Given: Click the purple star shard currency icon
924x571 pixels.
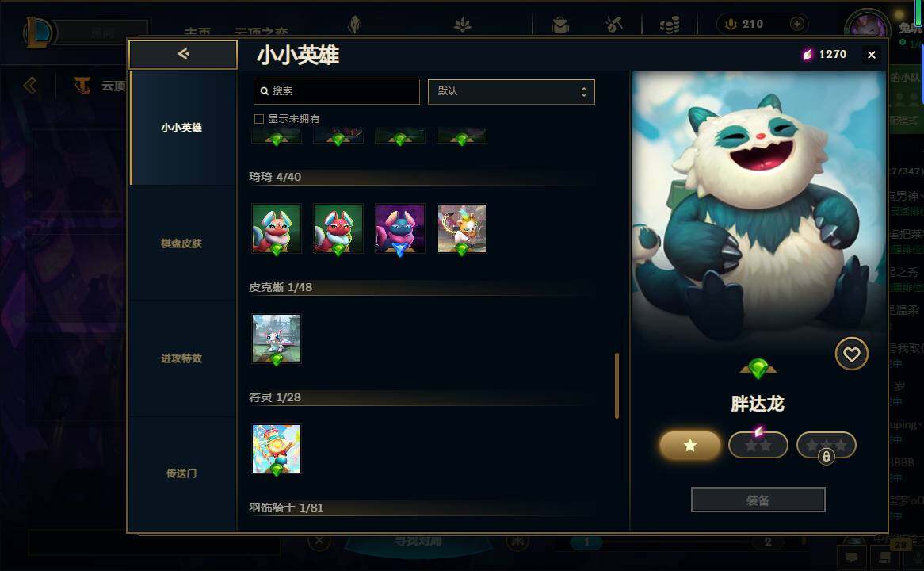Looking at the screenshot, I should point(808,54).
